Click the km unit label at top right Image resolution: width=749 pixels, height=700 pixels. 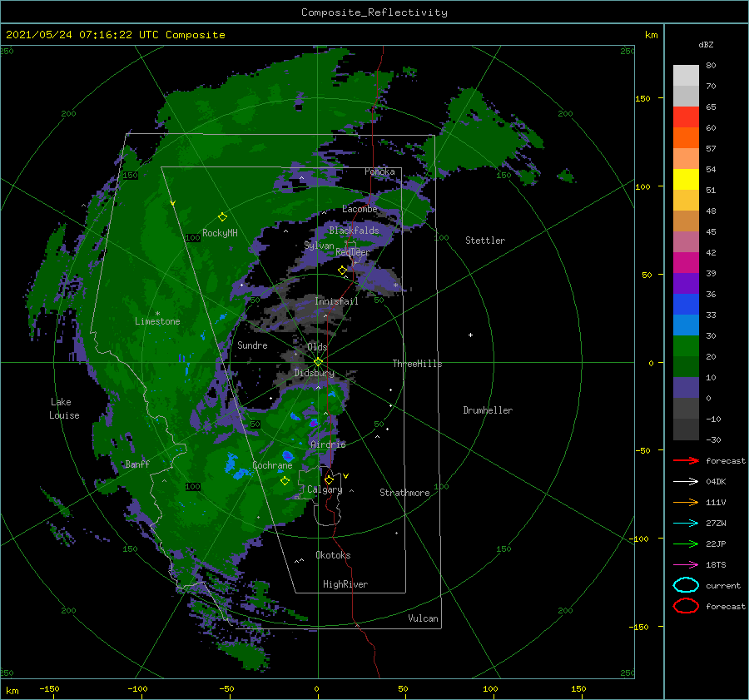651,35
